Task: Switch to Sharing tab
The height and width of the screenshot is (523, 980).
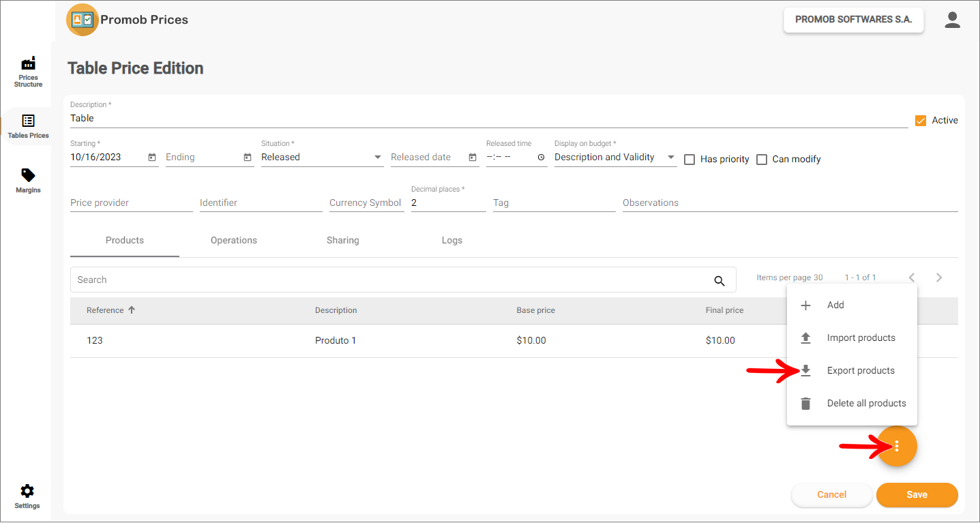Action: [x=343, y=241]
